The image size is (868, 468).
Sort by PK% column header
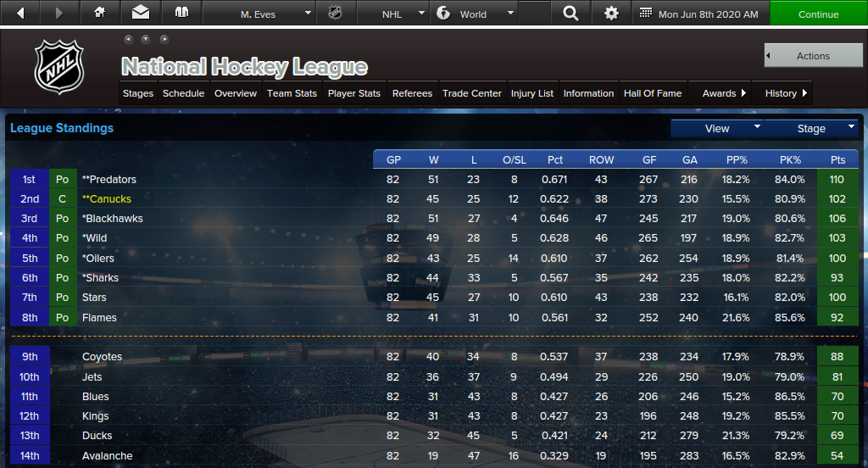(x=790, y=159)
